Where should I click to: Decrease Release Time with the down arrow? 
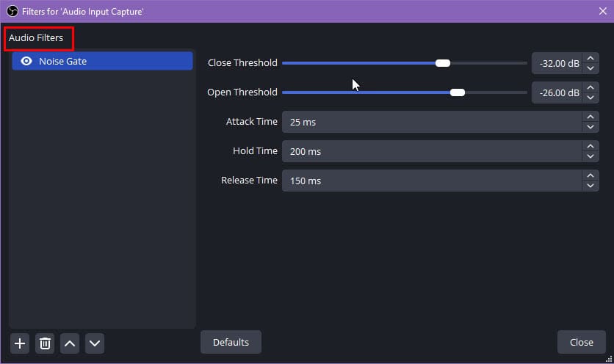click(x=590, y=186)
